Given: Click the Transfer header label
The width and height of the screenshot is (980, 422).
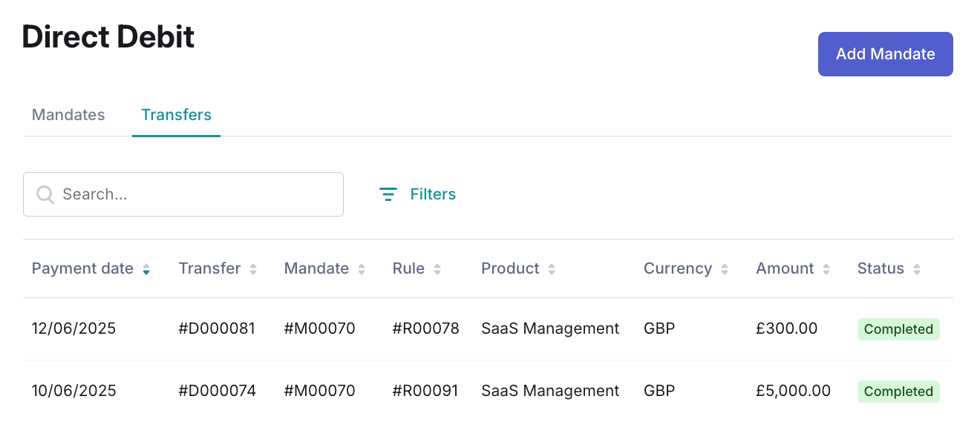Looking at the screenshot, I should point(209,268).
